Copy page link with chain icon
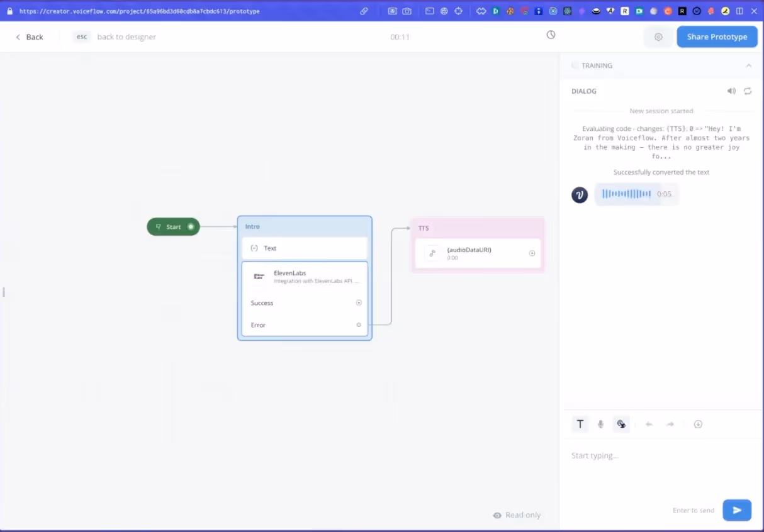This screenshot has width=764, height=532. (x=364, y=11)
